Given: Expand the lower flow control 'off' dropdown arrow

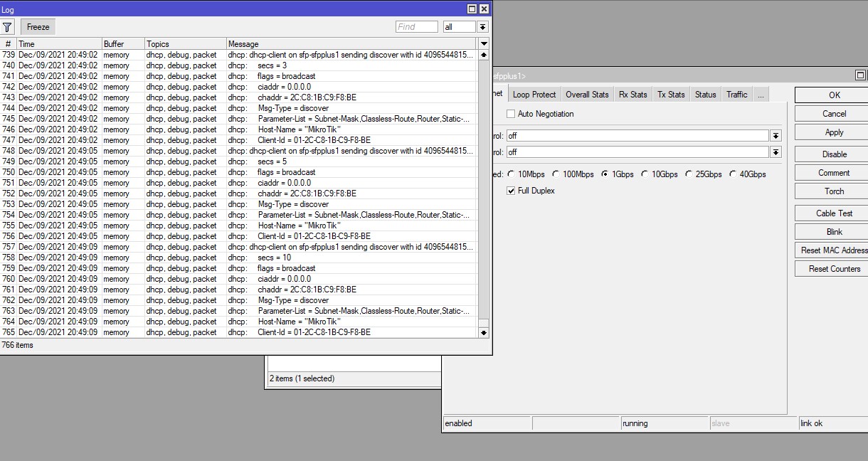Looking at the screenshot, I should pos(776,152).
